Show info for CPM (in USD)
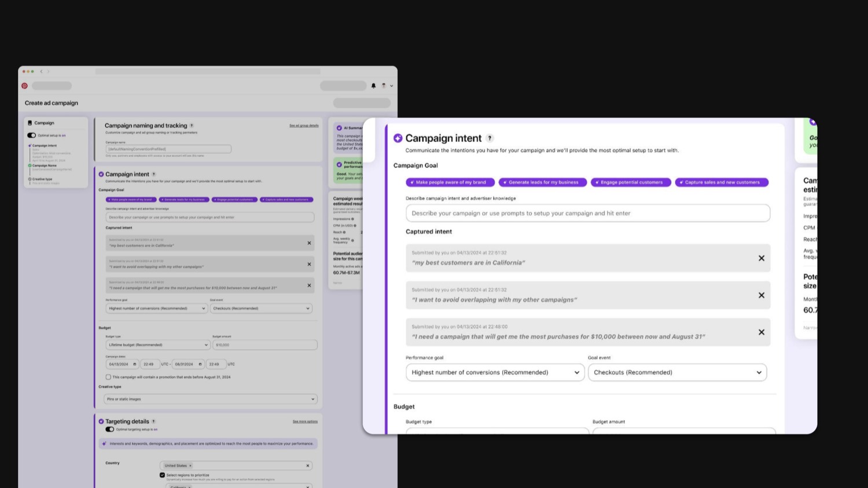Image resolution: width=868 pixels, height=488 pixels. coord(355,226)
